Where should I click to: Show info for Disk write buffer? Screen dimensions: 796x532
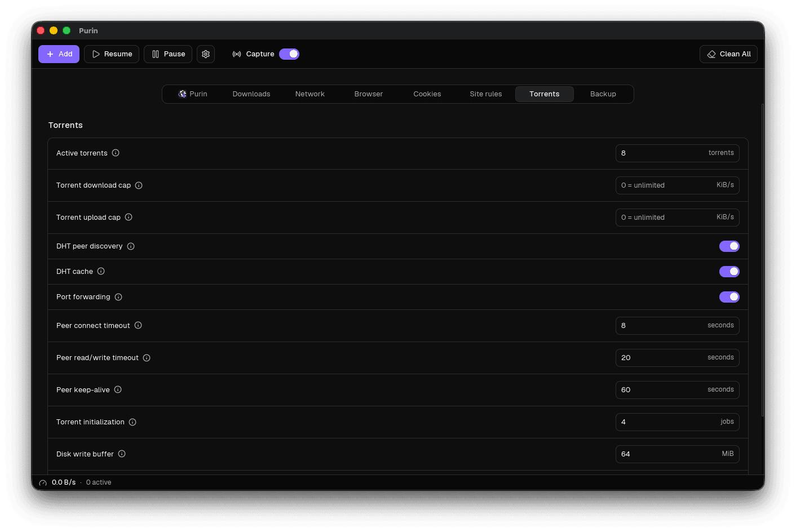pos(122,454)
